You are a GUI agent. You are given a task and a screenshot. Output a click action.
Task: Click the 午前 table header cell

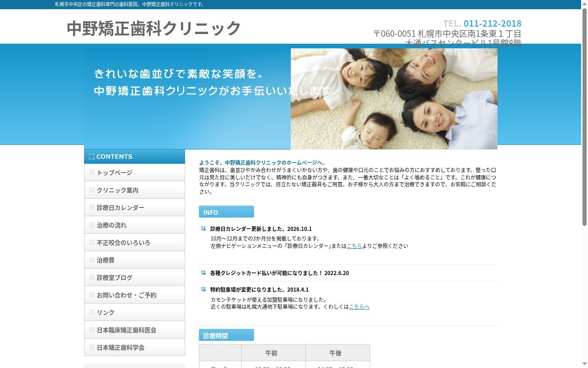tap(273, 353)
